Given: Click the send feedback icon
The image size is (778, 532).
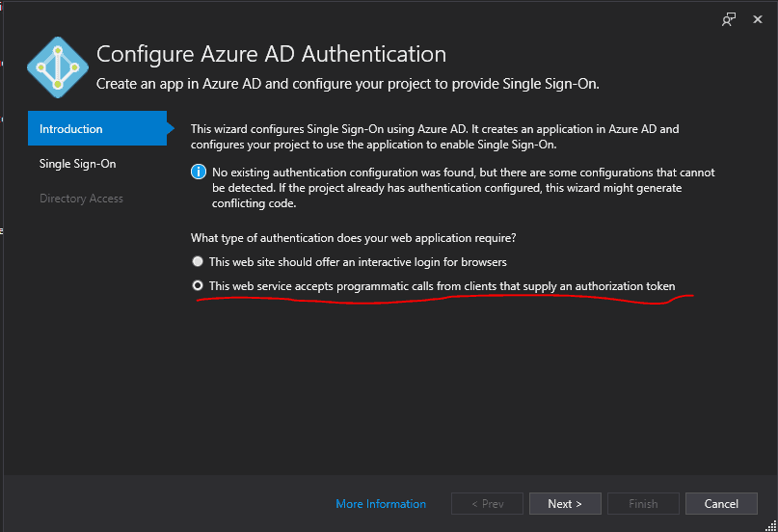Looking at the screenshot, I should tap(729, 18).
